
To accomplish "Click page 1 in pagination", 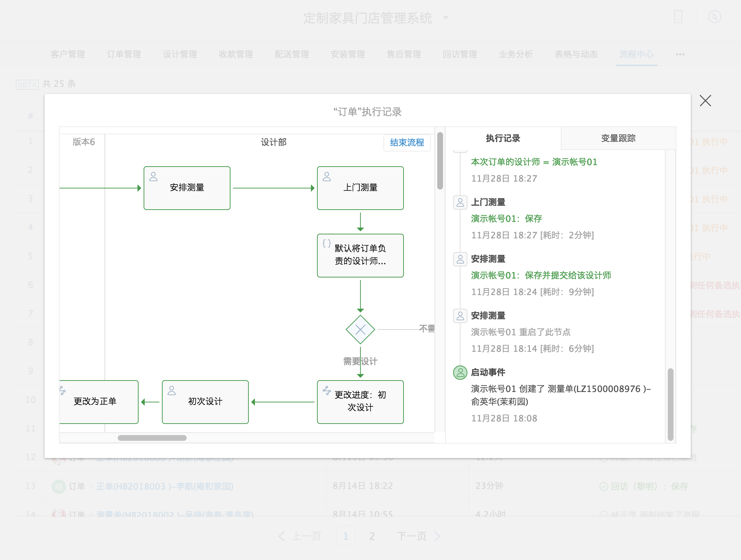I will coord(346,536).
